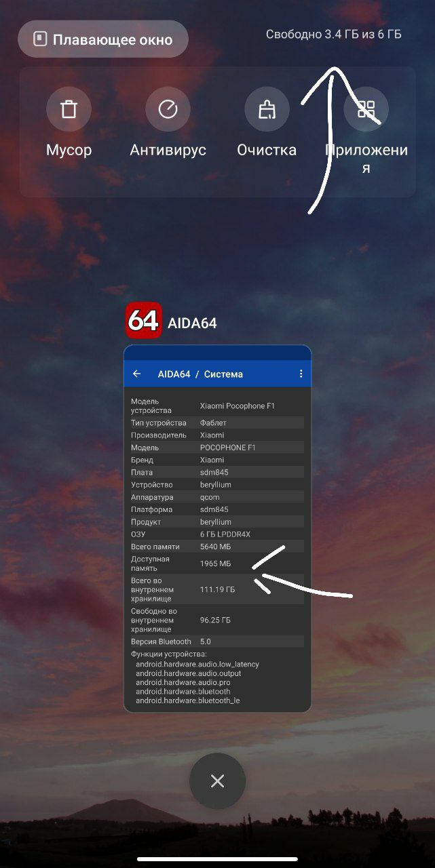Select the Xiaomi Pocophone F1 device model value
435x868 pixels.
coord(238,406)
